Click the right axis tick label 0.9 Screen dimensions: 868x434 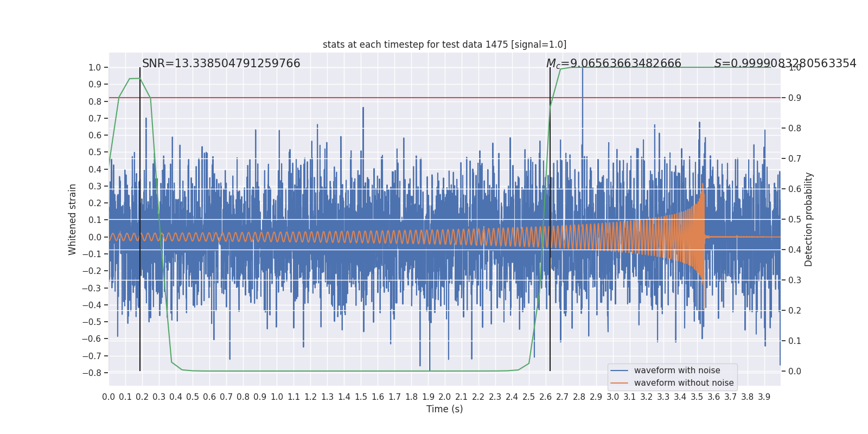(x=795, y=98)
